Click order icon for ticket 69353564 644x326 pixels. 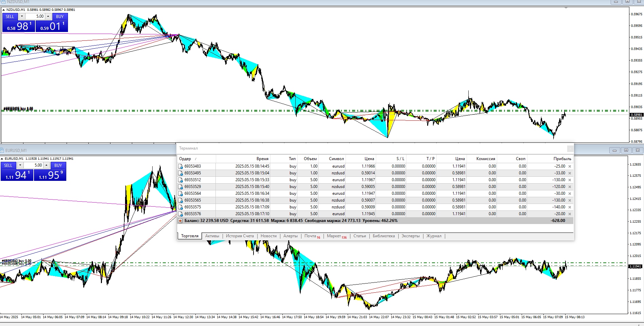180,193
